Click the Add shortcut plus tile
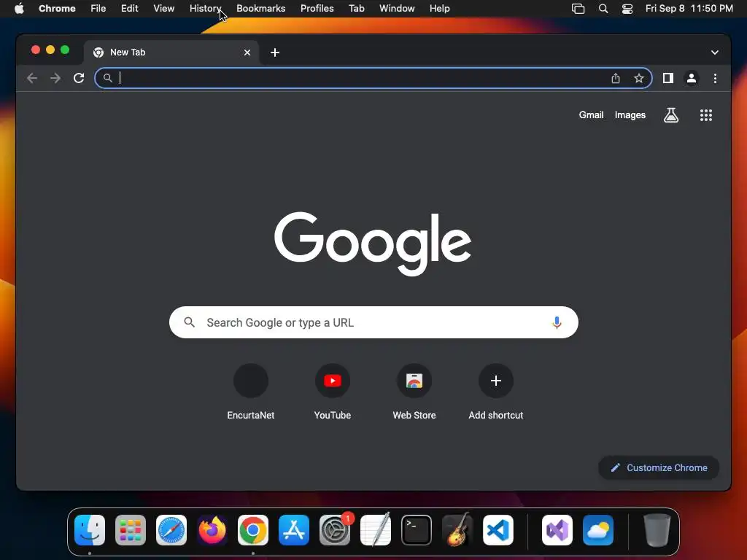Viewport: 747px width, 560px height. point(496,392)
